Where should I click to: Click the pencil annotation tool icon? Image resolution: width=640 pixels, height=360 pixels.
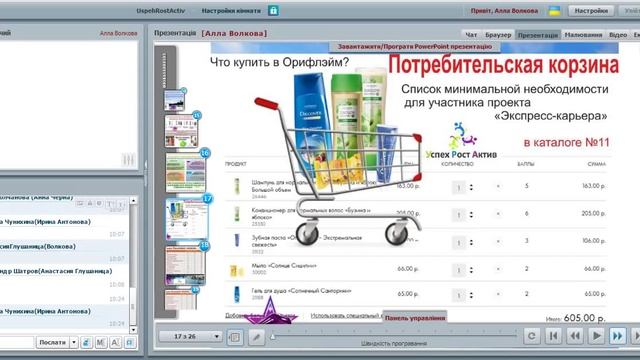click(256, 337)
